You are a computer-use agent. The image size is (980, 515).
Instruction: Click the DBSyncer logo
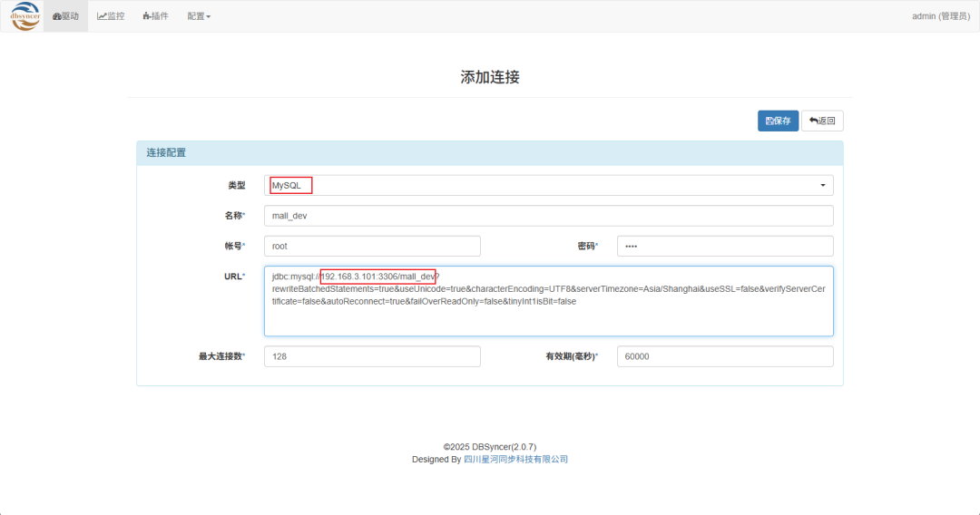click(x=24, y=16)
